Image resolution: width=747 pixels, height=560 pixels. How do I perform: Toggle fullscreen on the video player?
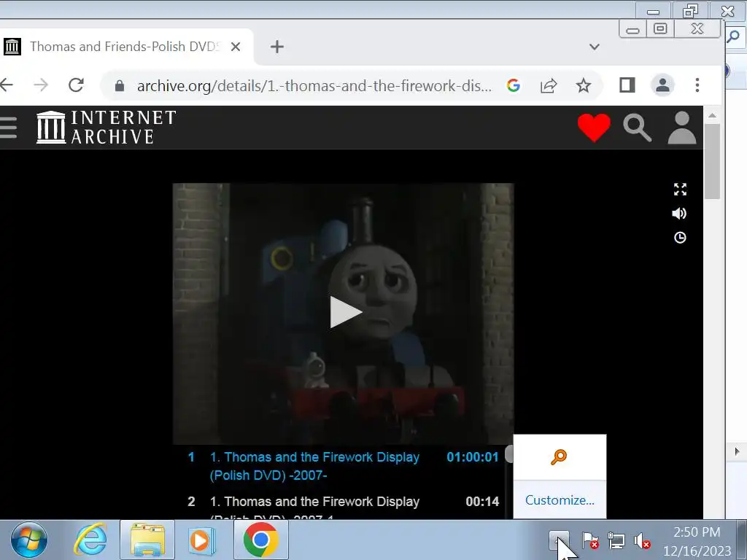tap(681, 189)
